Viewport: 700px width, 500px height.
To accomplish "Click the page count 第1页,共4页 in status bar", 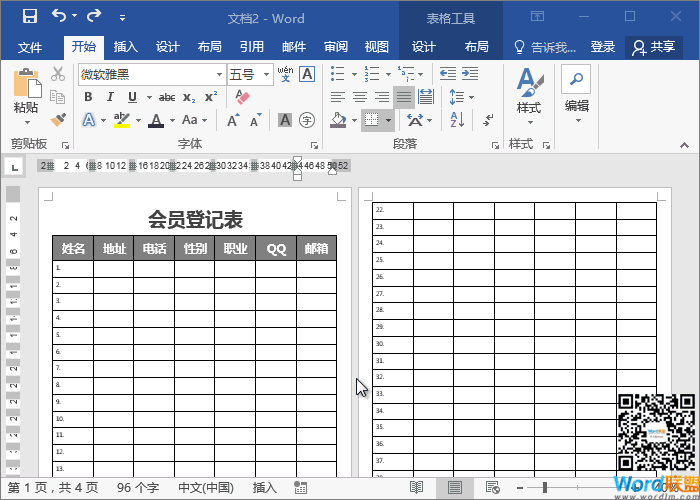I will pos(53,488).
